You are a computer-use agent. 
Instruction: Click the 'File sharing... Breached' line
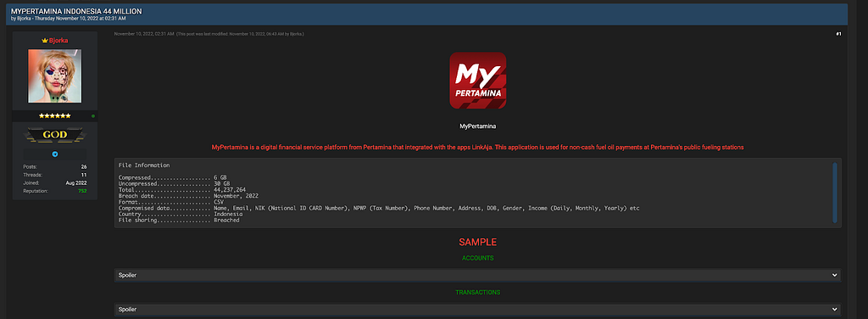point(180,220)
